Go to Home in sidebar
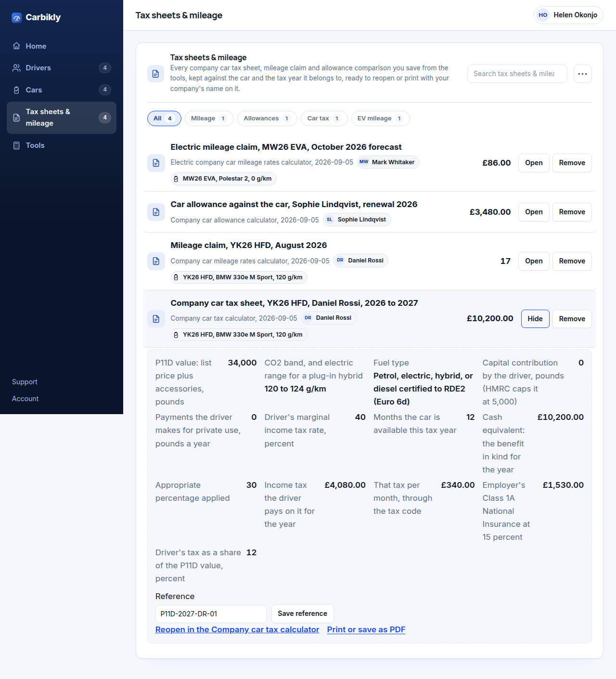This screenshot has height=679, width=616. [62, 46]
